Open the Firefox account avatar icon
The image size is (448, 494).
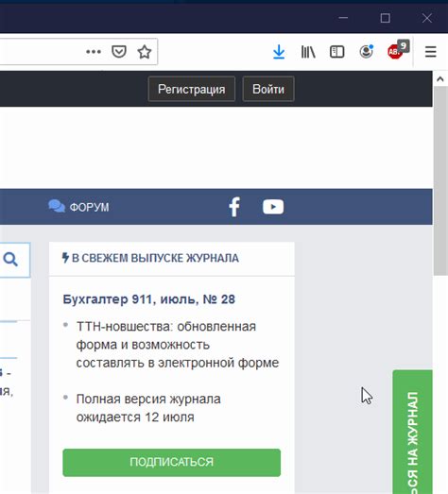coord(367,52)
